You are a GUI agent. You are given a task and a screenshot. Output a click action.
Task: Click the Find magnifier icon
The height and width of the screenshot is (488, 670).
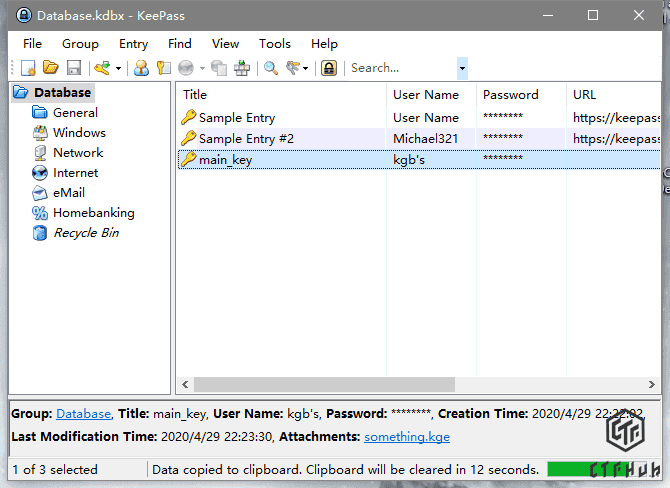[270, 68]
